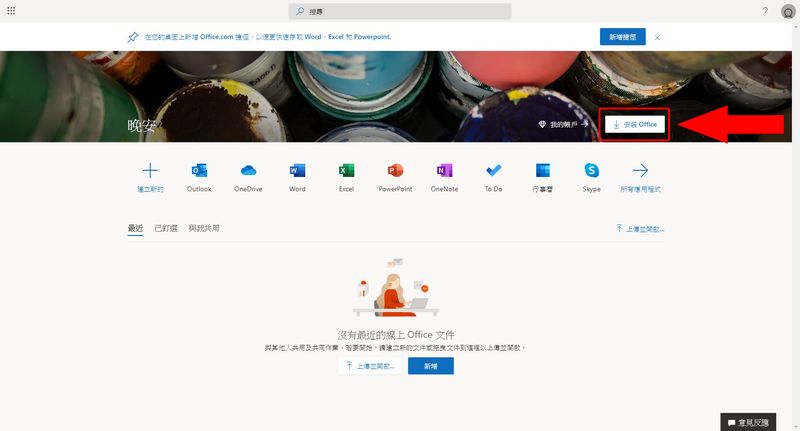800x431 pixels.
Task: Open the app launcher grid icon
Action: [x=11, y=11]
